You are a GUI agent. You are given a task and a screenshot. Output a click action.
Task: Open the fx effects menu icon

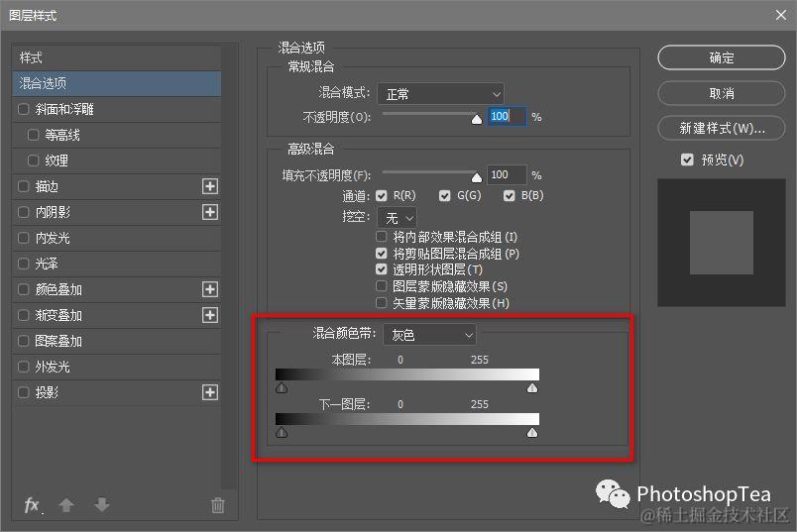pos(32,505)
